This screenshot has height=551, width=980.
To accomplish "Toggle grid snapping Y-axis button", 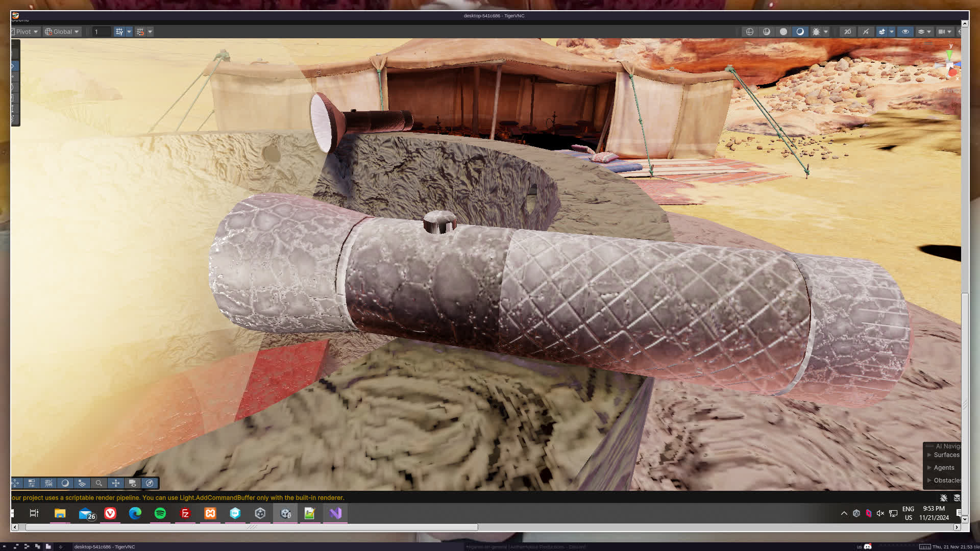I will [119, 32].
